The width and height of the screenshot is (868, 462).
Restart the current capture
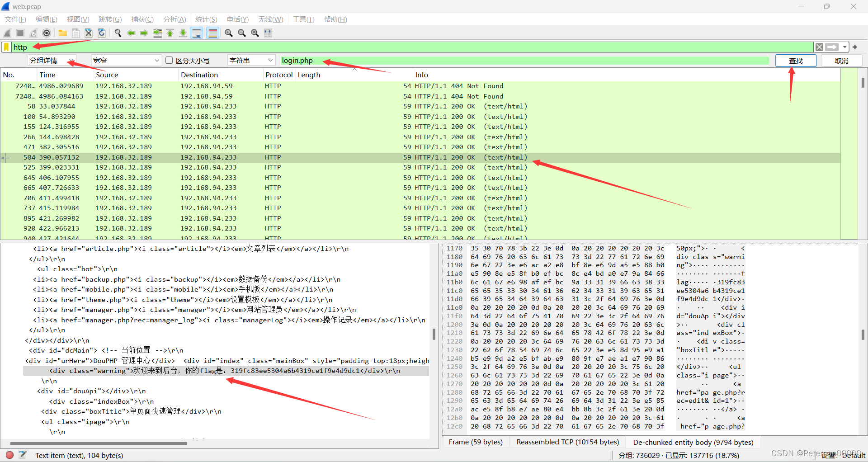(x=33, y=33)
